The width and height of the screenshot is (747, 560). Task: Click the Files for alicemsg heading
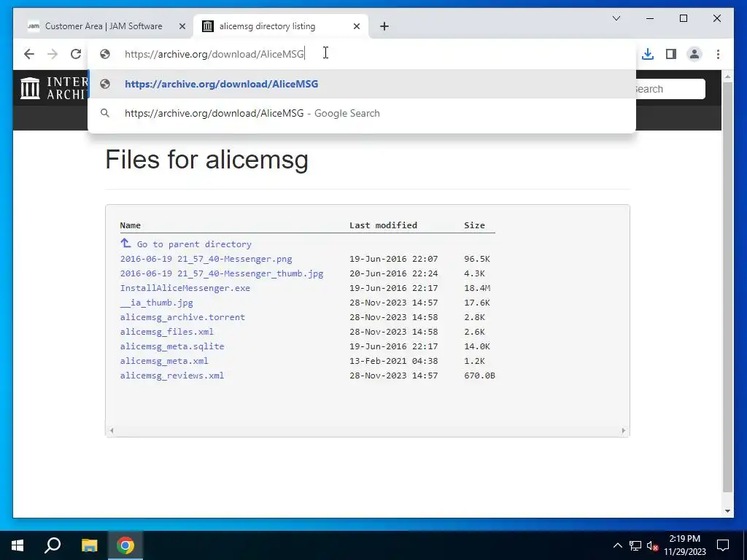click(206, 159)
